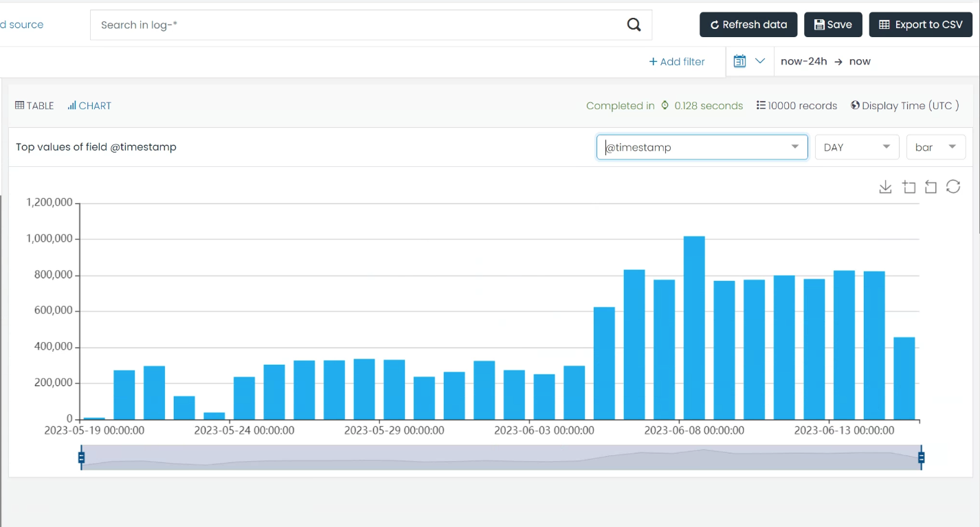
Task: Open the bar chart type dropdown
Action: 935,147
